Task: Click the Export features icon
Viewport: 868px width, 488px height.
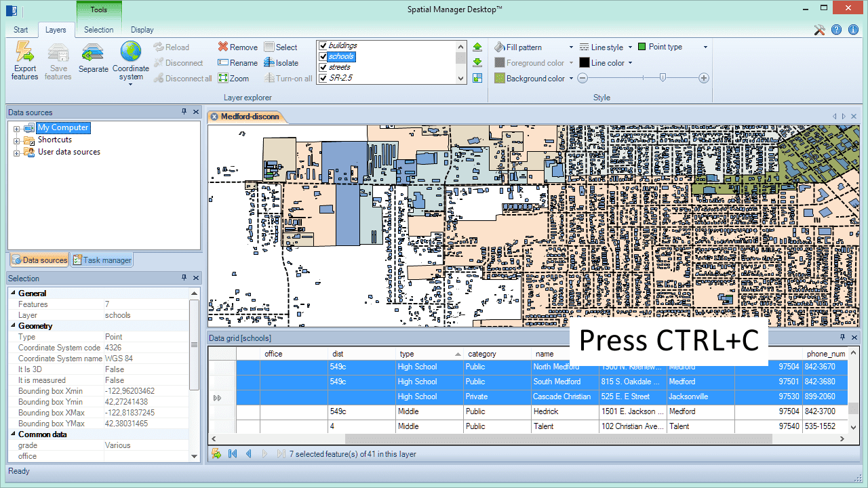Action: coord(24,60)
